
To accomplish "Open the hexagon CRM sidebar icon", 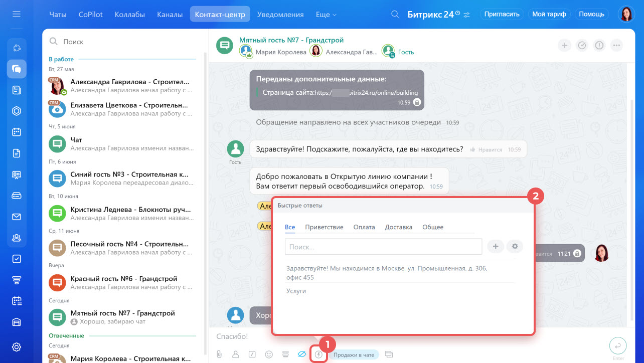I will click(17, 111).
